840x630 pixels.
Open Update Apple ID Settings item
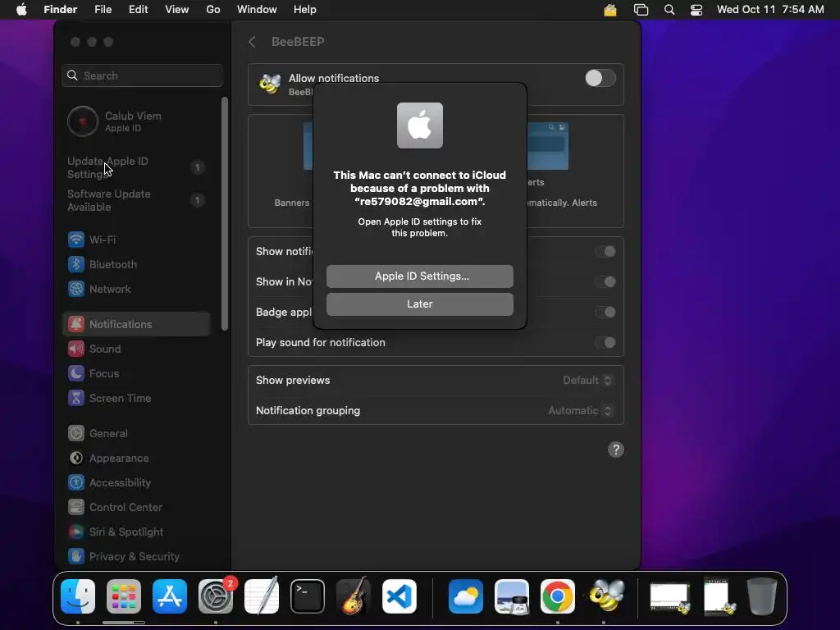coord(137,167)
